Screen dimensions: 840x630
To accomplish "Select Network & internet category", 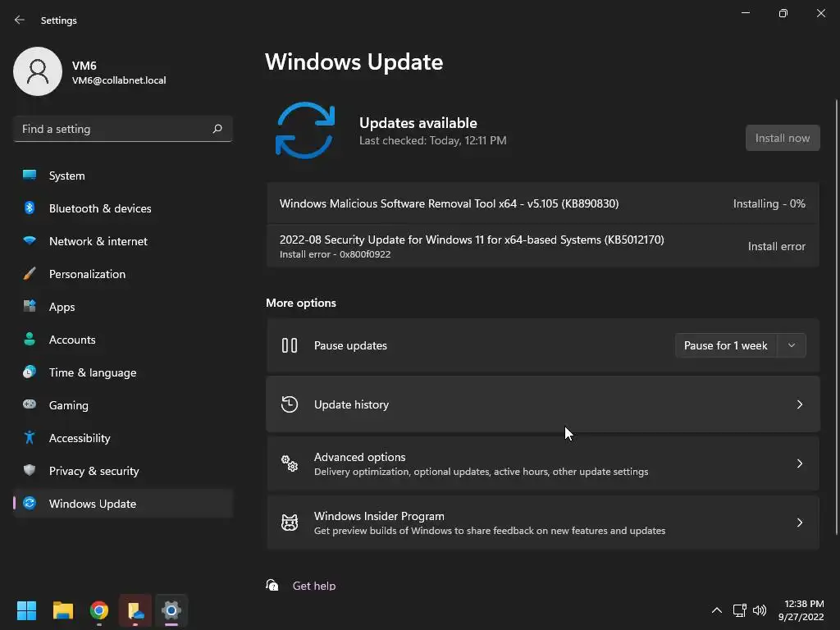I will (x=123, y=241).
